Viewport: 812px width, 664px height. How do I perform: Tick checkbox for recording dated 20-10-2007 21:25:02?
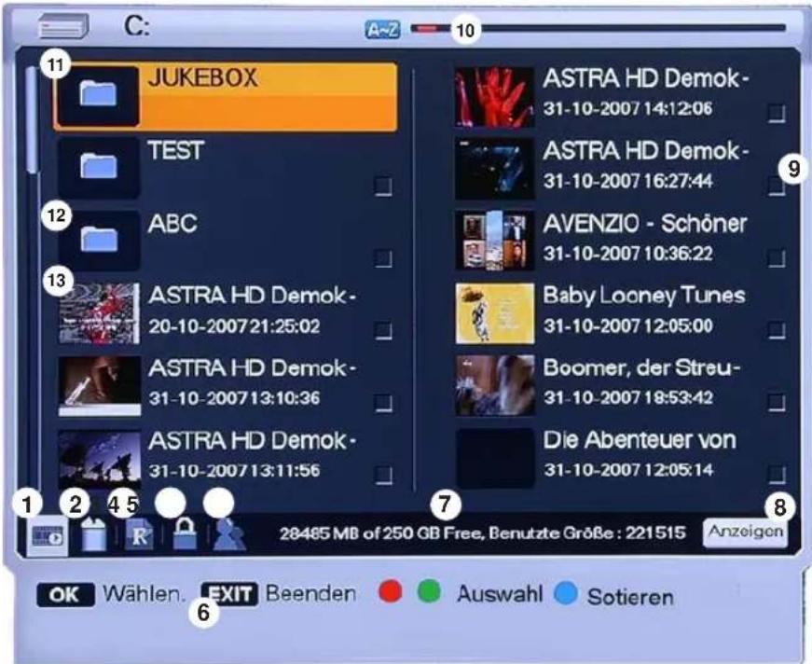click(x=383, y=330)
